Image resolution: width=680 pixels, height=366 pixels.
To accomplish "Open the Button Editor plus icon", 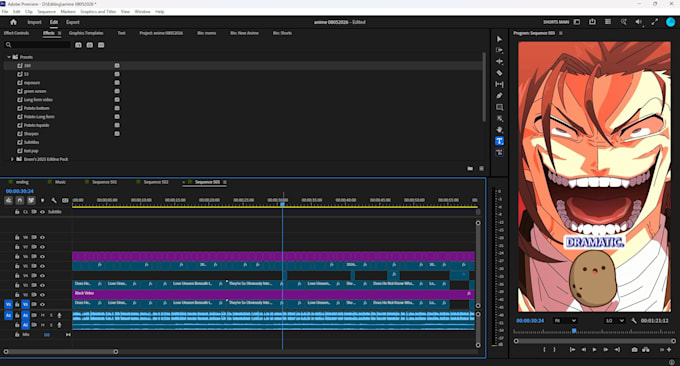I will tap(669, 350).
